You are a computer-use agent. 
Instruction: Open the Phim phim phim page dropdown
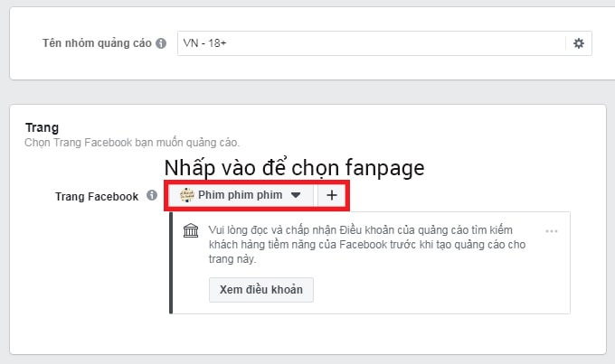click(x=241, y=195)
